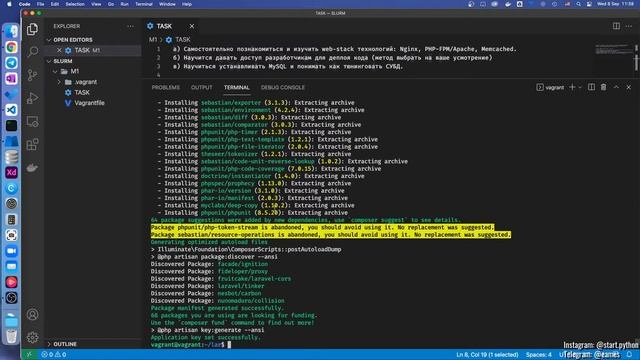Open Telegram from the Dock

(11, 63)
